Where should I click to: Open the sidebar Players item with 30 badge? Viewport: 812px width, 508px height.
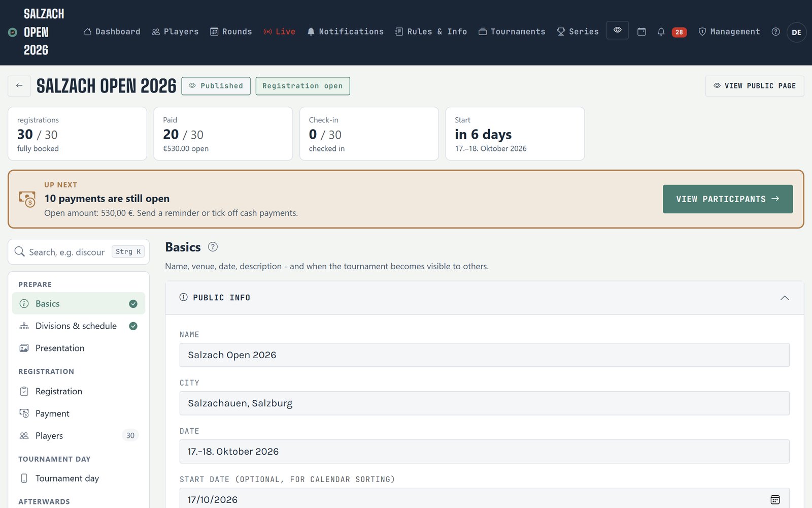pos(79,436)
